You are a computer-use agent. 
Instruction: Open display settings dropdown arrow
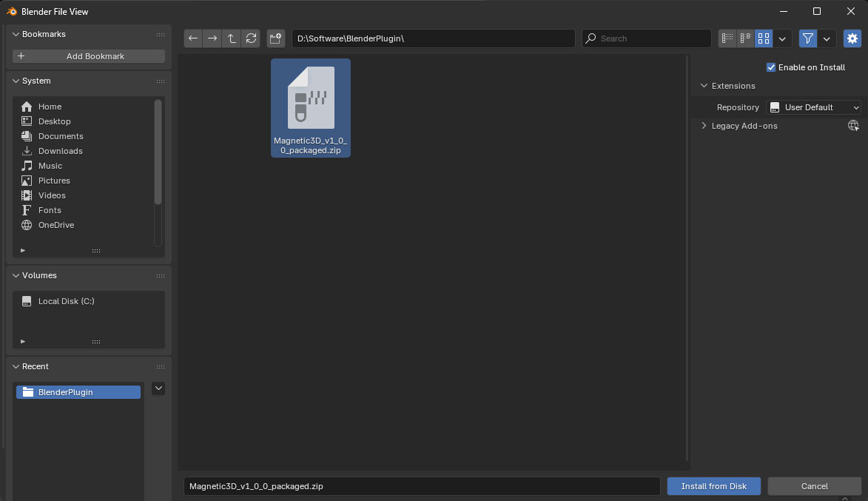782,38
